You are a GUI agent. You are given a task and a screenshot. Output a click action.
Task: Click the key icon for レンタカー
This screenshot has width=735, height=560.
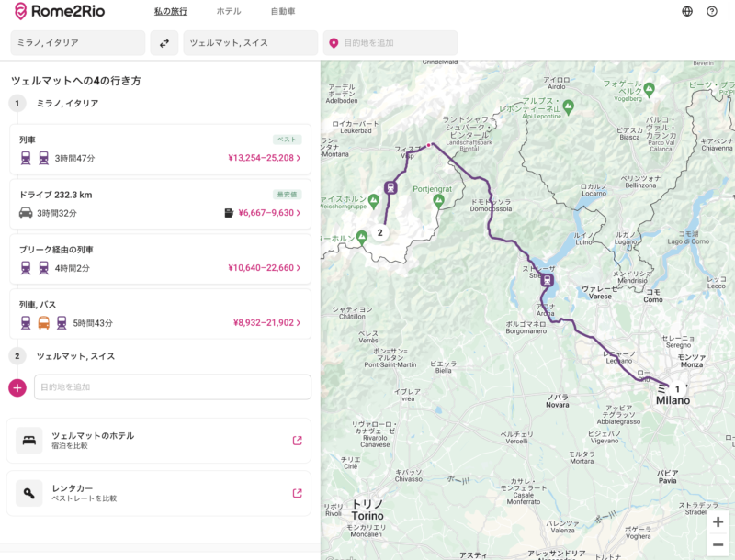tap(29, 493)
